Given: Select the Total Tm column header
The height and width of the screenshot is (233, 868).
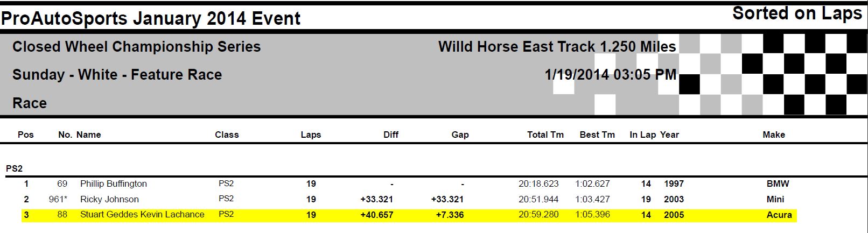Looking at the screenshot, I should click(x=545, y=135).
